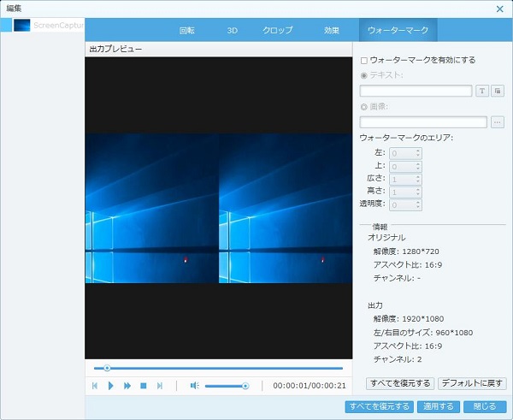The height and width of the screenshot is (420, 513).
Task: Fast forward the preview video
Action: [x=127, y=386]
